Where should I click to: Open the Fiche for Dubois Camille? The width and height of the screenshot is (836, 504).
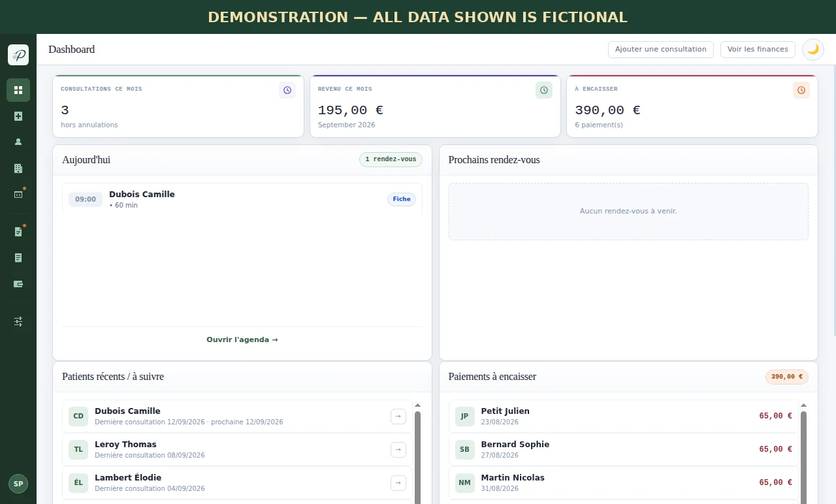pyautogui.click(x=402, y=199)
